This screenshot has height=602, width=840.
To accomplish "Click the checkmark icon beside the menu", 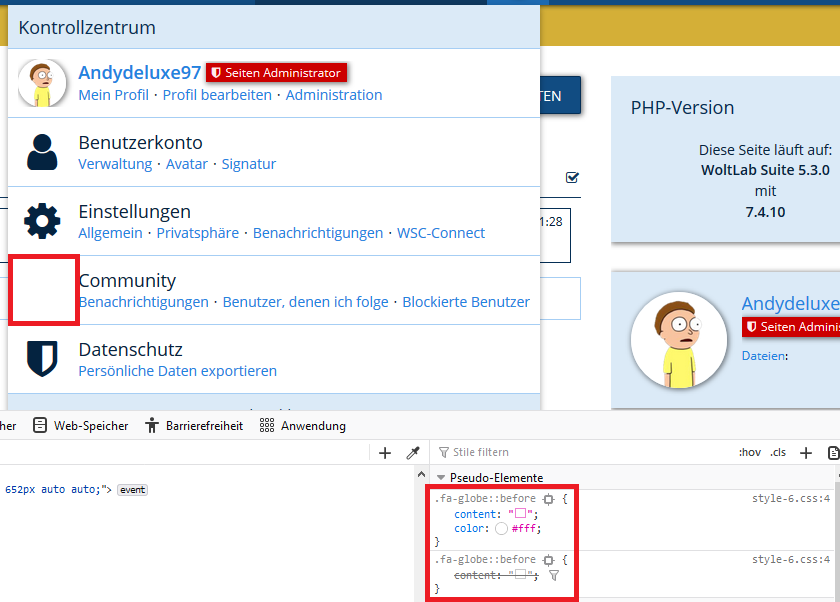I will point(572,178).
